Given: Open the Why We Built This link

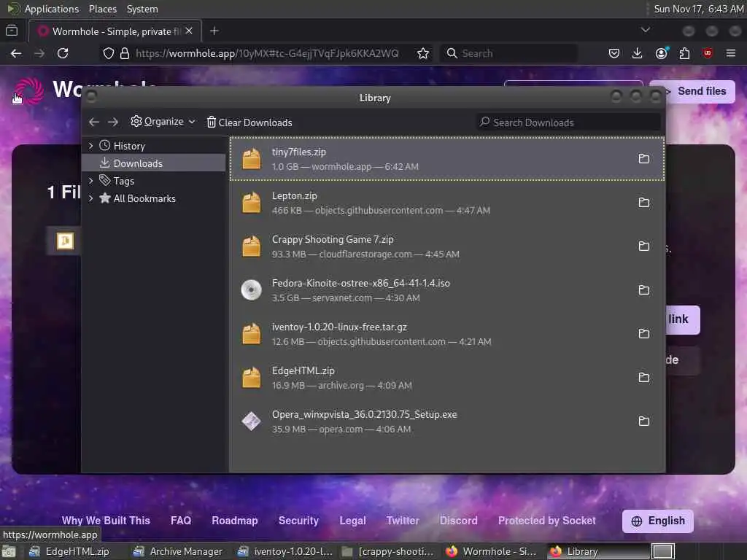Looking at the screenshot, I should click(x=106, y=521).
